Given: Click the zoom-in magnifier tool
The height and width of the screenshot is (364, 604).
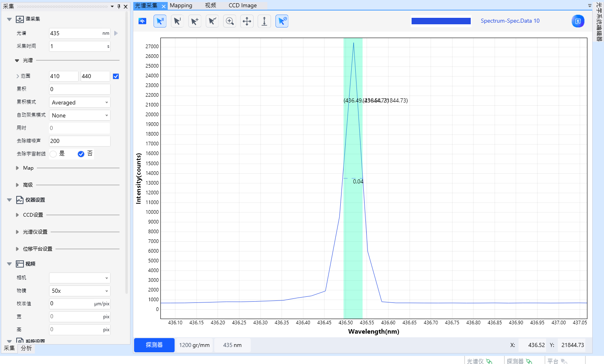Looking at the screenshot, I should tap(230, 21).
